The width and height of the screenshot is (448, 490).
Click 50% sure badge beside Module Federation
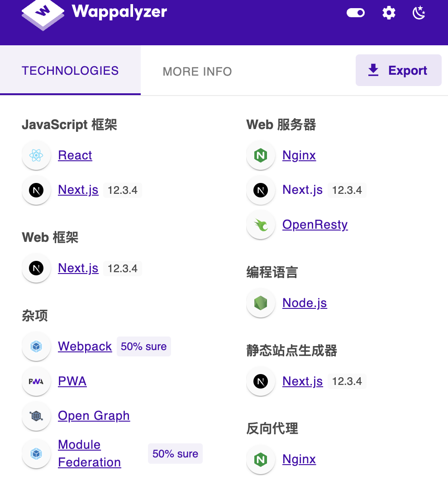175,453
